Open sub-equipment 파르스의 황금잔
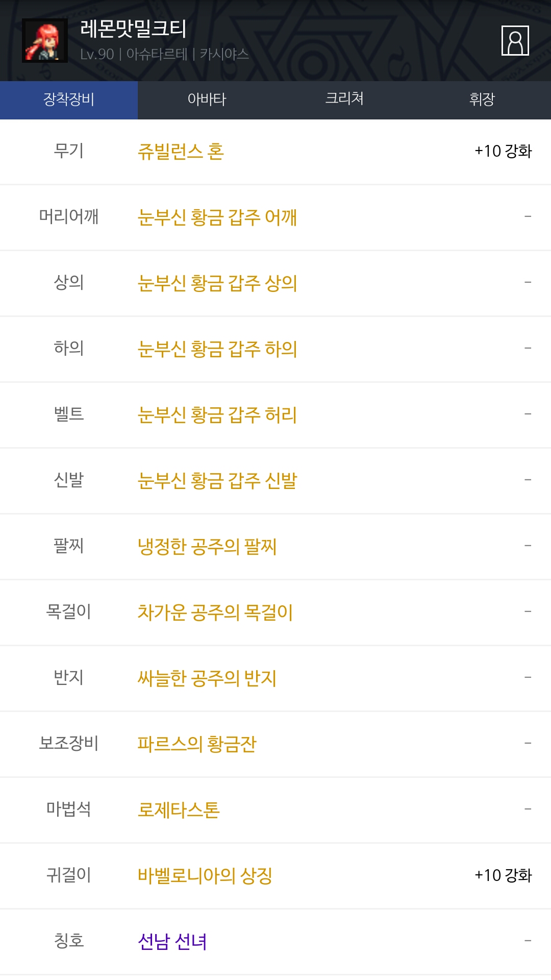551x980 pixels. [197, 744]
